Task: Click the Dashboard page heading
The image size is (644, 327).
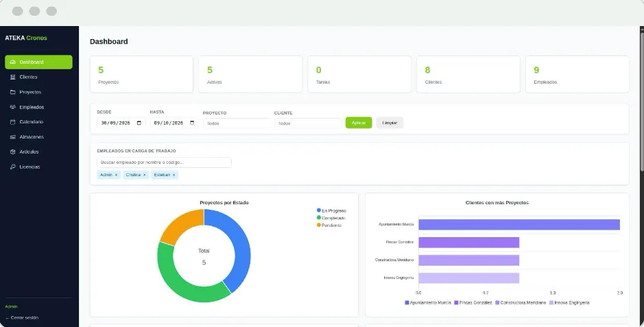Action: coord(109,41)
